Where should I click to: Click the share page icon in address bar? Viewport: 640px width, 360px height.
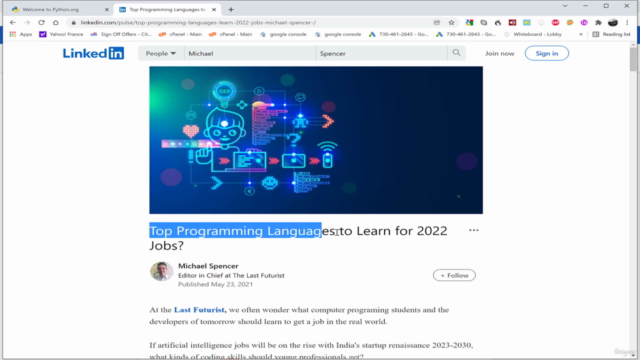(437, 22)
